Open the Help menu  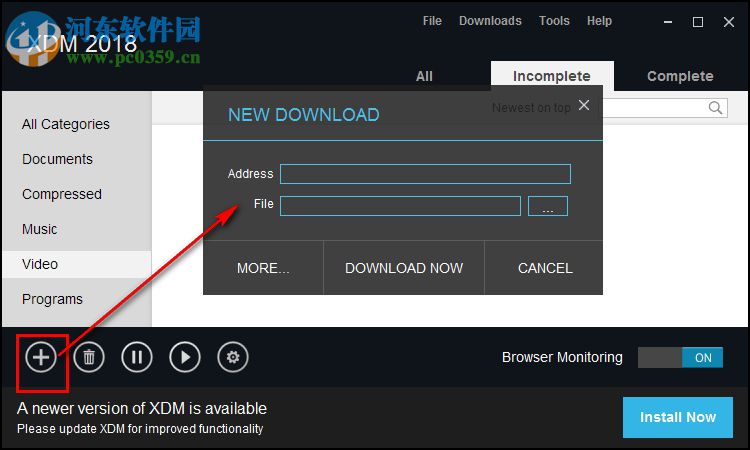[599, 21]
